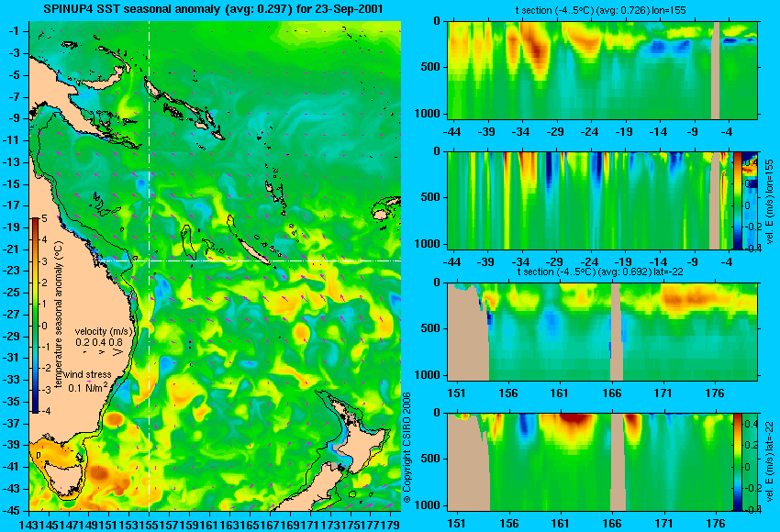
Task: Click the temperature anomaly color bar on the map
Action: click(36, 316)
